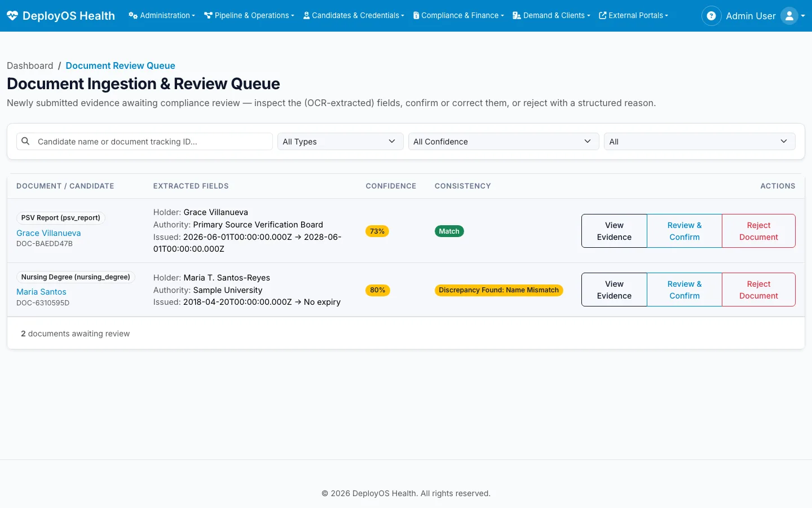812x508 pixels.
Task: Open Grace Villanueva candidate link
Action: click(x=48, y=233)
